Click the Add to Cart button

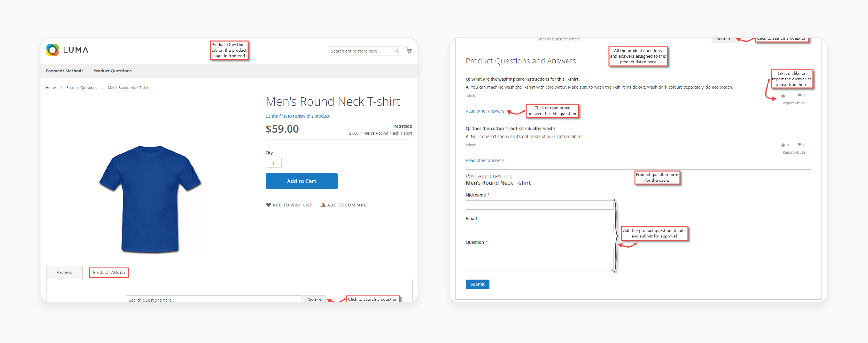(301, 181)
